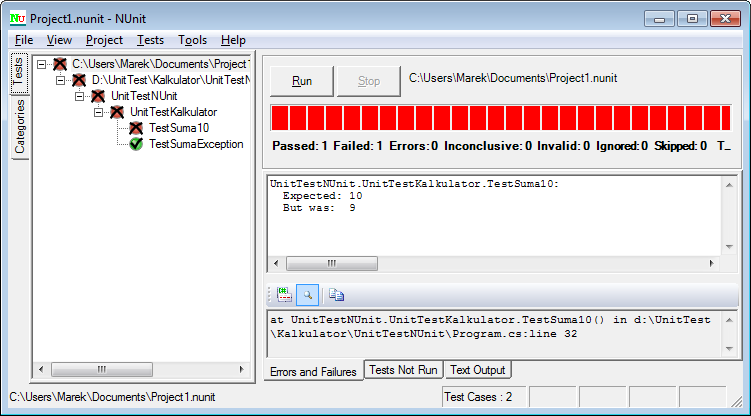This screenshot has height=416, width=751.
Task: Collapse the D:\UnitTest assembly node
Action: pos(61,80)
